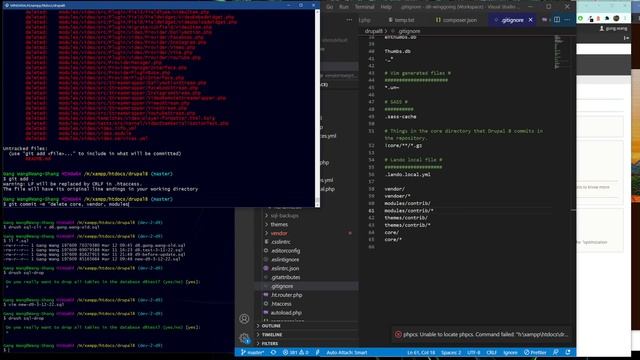
Task: Open .csslintrc in the explorer
Action: click(281, 242)
